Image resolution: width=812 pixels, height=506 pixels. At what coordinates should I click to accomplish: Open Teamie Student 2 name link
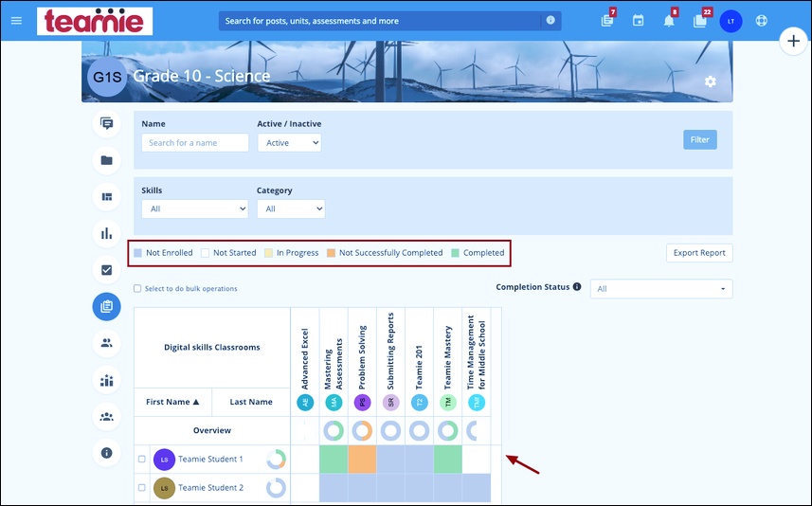(x=210, y=487)
